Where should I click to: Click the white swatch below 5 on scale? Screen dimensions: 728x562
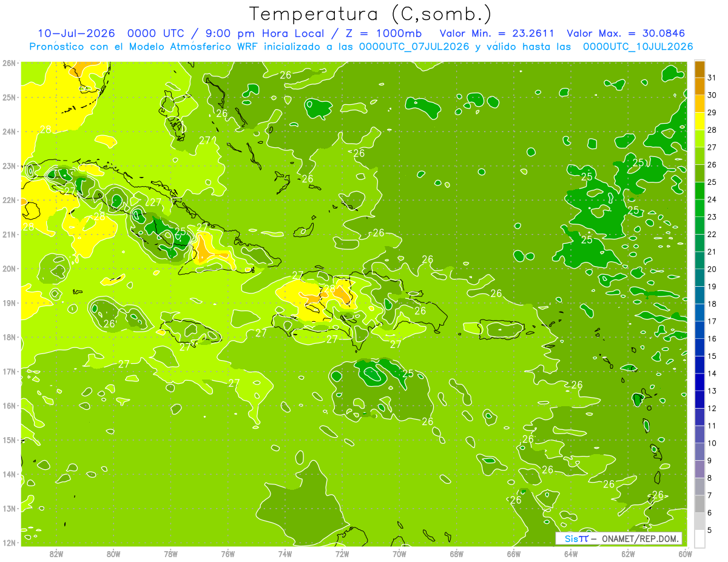tap(699, 538)
